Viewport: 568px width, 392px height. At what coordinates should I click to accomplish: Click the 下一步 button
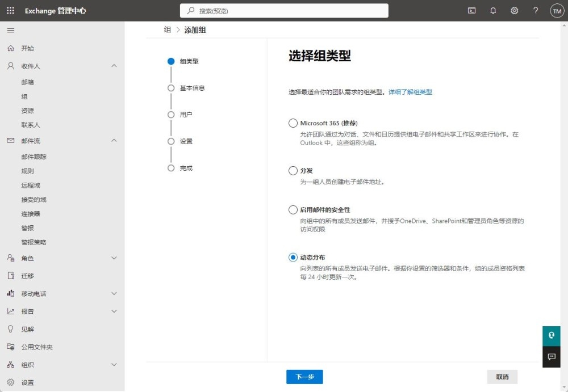point(304,377)
